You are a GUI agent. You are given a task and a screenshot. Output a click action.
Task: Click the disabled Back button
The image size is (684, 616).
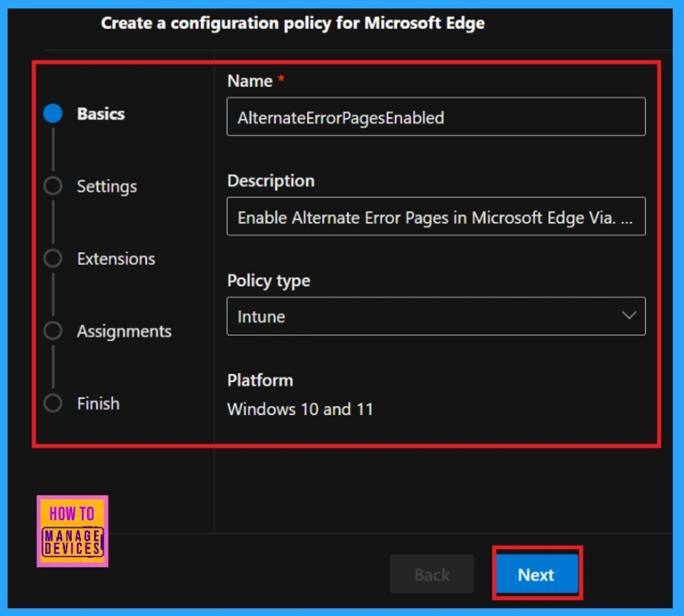click(432, 574)
